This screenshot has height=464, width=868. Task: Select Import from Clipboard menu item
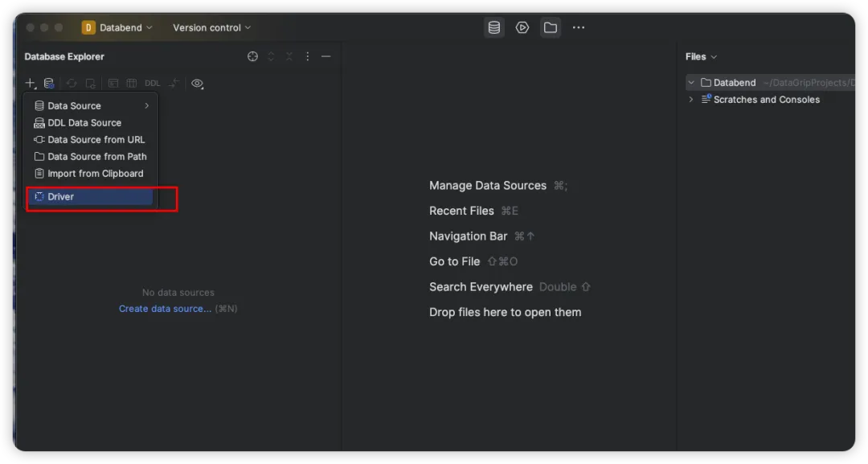click(x=91, y=174)
